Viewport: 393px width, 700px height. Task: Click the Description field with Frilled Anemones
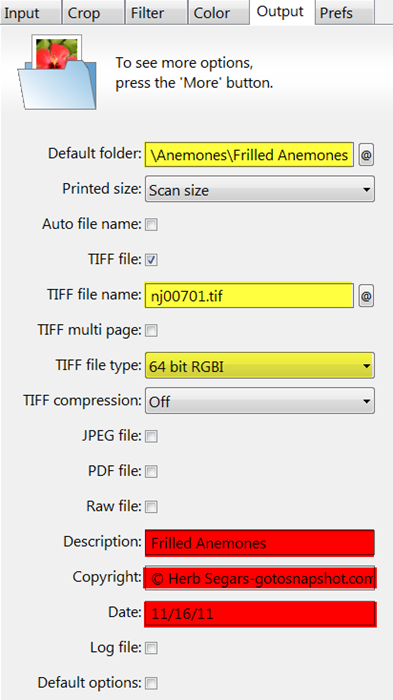click(x=260, y=543)
